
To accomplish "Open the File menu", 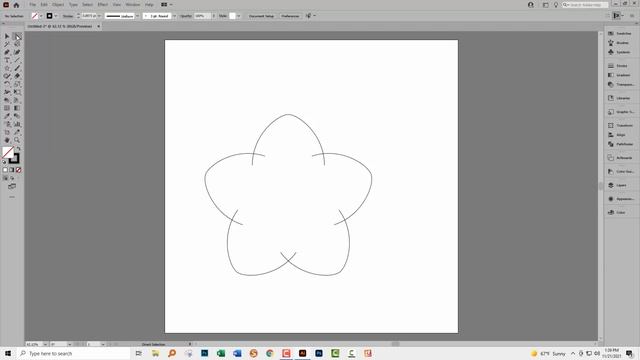I will tap(32, 4).
